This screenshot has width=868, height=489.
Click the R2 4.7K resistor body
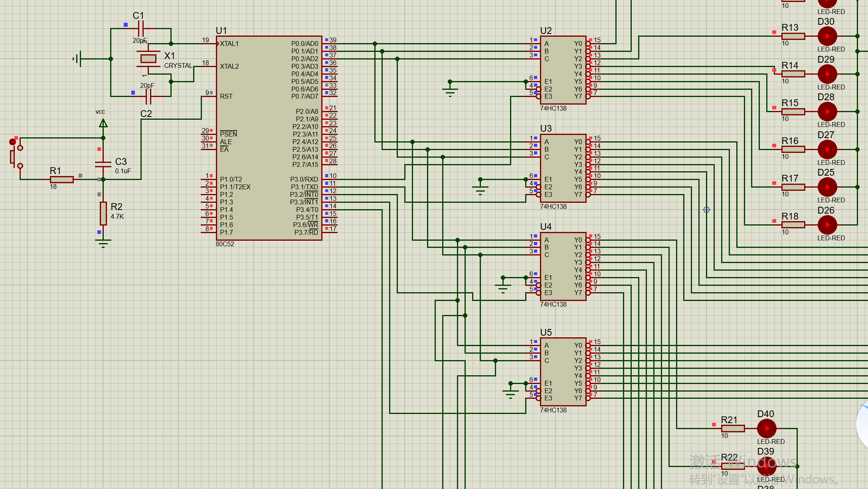pos(103,213)
